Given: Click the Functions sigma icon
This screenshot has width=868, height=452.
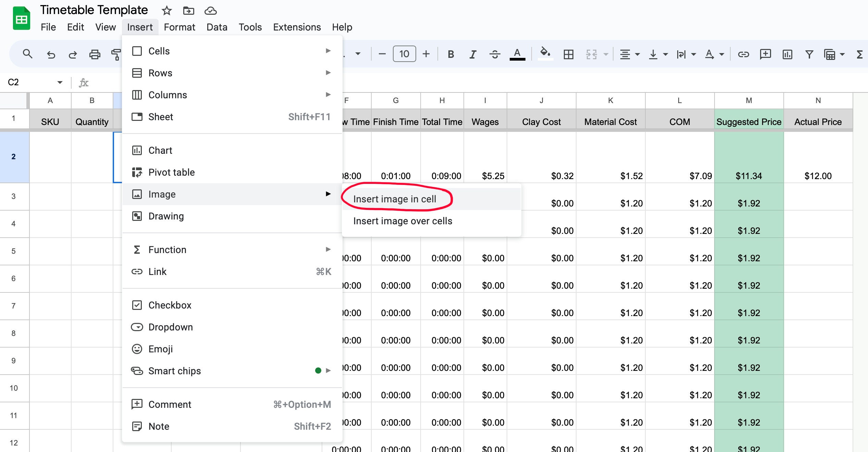Looking at the screenshot, I should coord(859,54).
